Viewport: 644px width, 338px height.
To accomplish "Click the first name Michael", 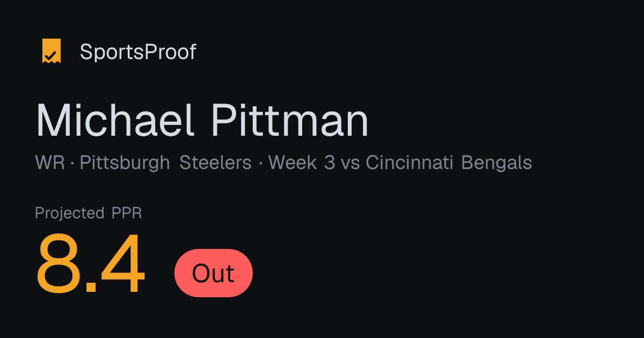I will click(x=114, y=120).
